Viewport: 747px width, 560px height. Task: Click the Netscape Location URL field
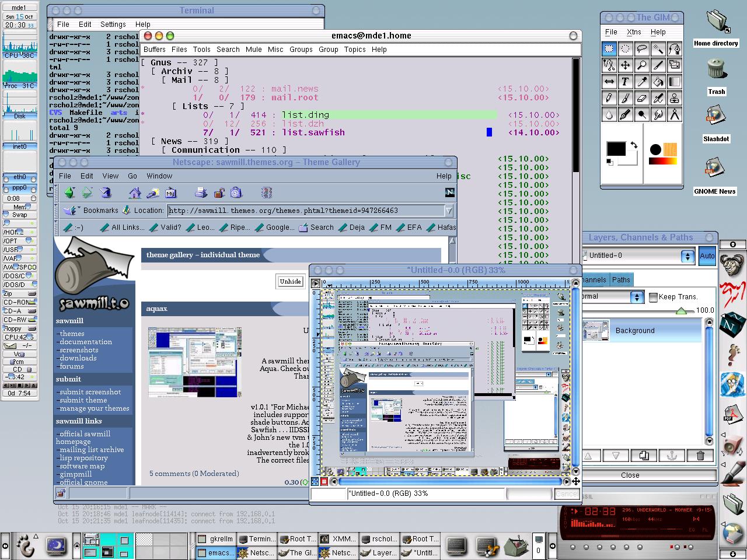[306, 211]
